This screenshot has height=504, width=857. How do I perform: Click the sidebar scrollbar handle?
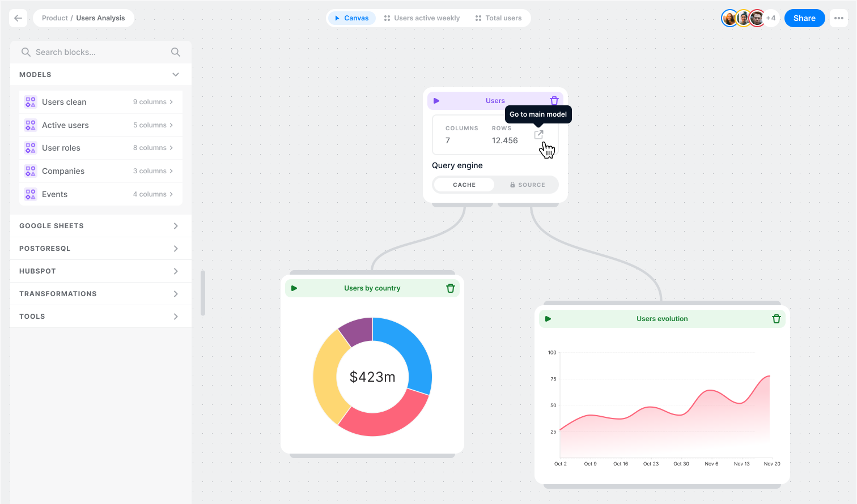pos(203,293)
